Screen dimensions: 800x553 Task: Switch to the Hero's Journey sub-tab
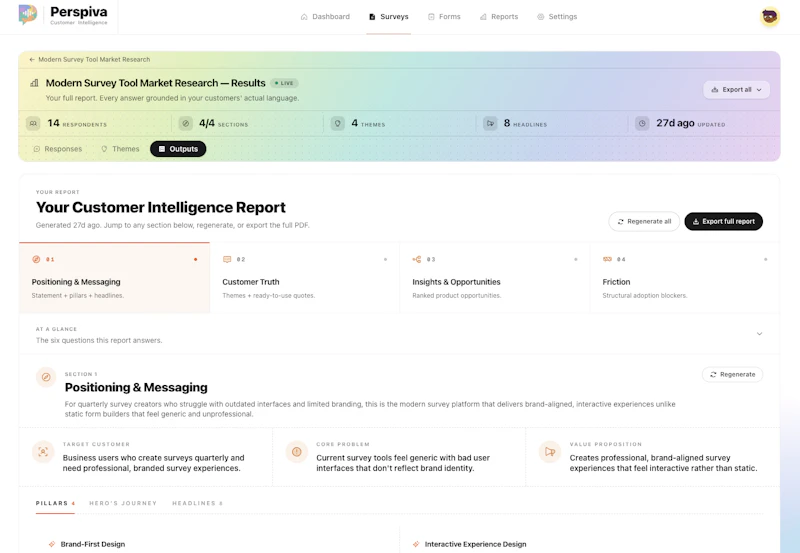click(x=123, y=504)
